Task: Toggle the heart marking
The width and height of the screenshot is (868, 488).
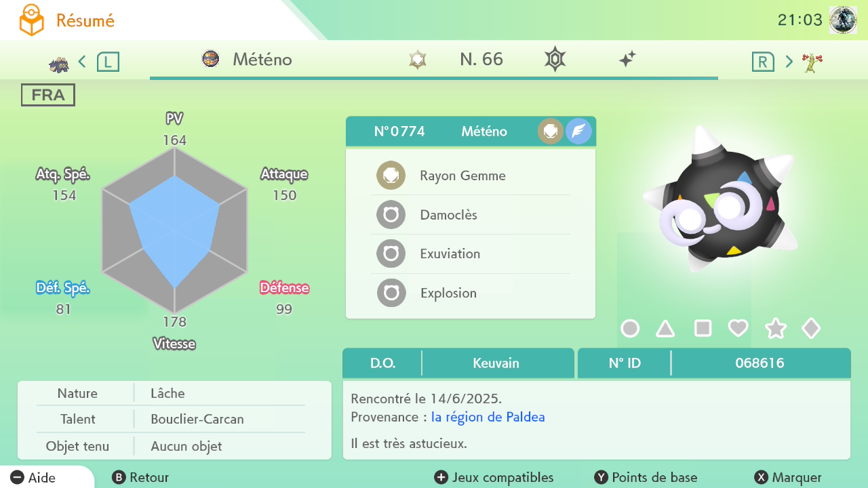Action: [738, 329]
